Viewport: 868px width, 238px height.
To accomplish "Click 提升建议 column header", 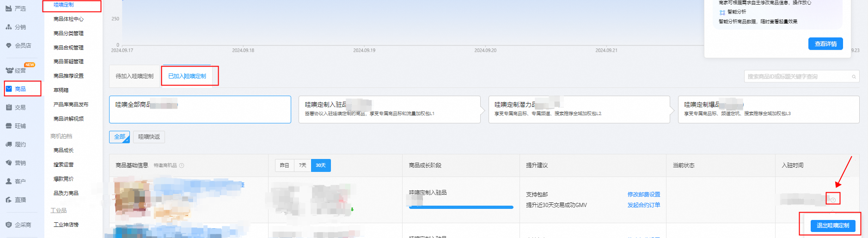I will tap(537, 165).
